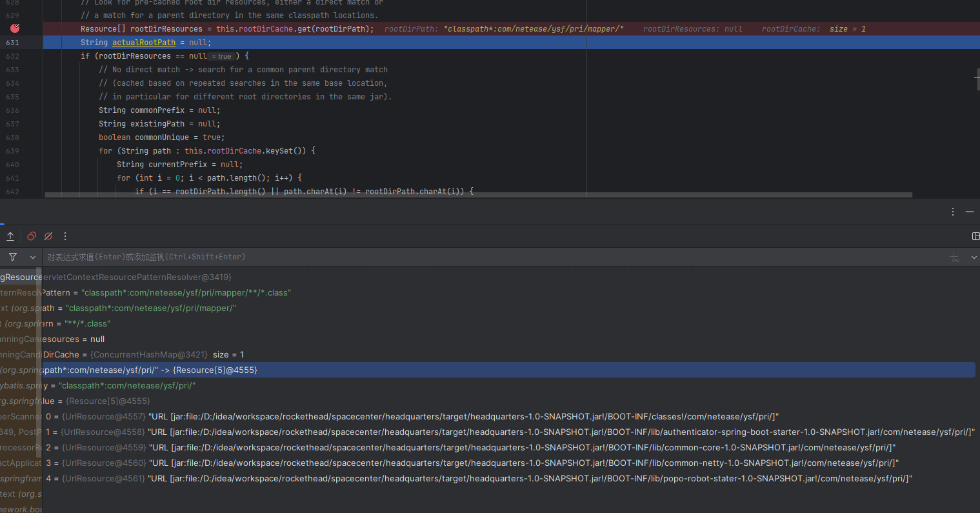Viewport: 980px width, 513px height.
Task: Open the three-dot options icon beside Mute Breakpoints
Action: [65, 236]
